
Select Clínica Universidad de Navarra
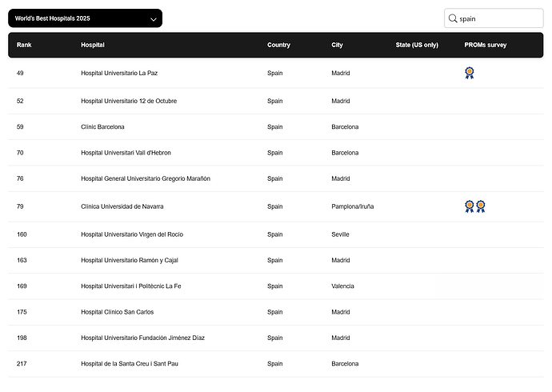click(x=122, y=206)
